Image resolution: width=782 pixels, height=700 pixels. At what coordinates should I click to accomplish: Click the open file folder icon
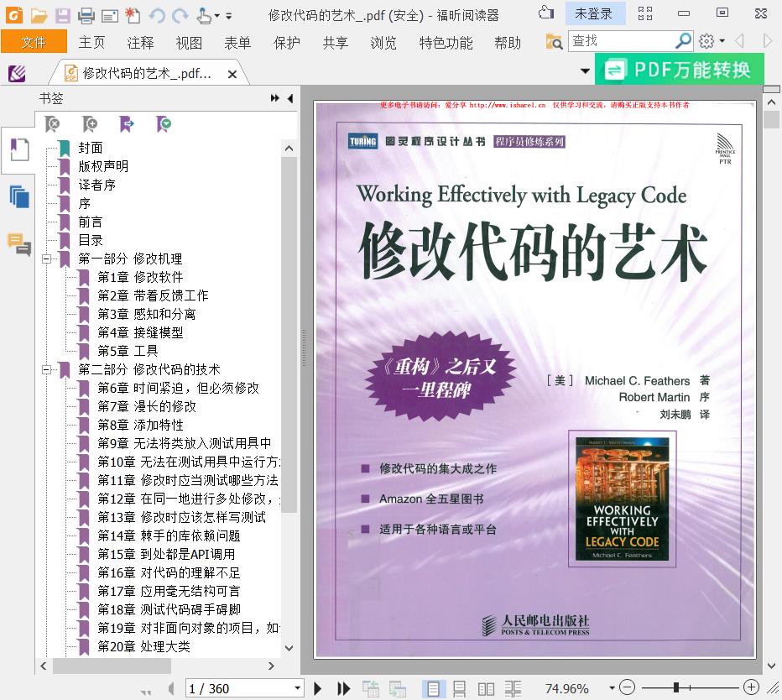pyautogui.click(x=39, y=15)
